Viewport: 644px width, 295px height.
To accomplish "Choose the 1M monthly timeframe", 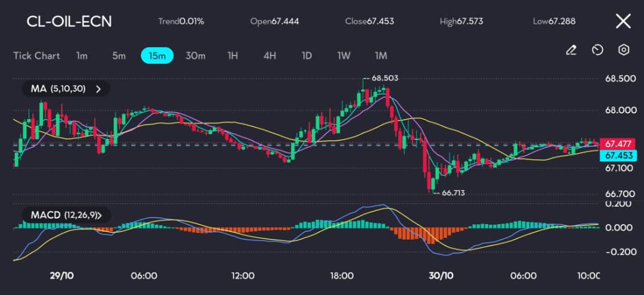I will coord(381,55).
